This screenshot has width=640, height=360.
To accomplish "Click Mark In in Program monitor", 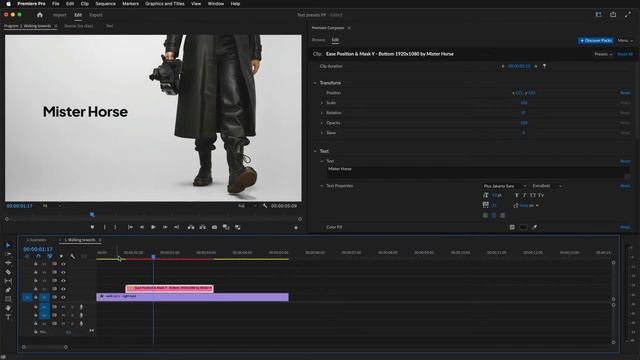I will click(x=104, y=227).
